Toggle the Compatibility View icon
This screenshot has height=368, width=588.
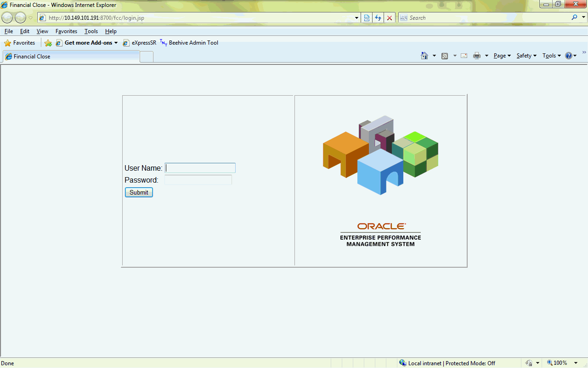pyautogui.click(x=367, y=18)
